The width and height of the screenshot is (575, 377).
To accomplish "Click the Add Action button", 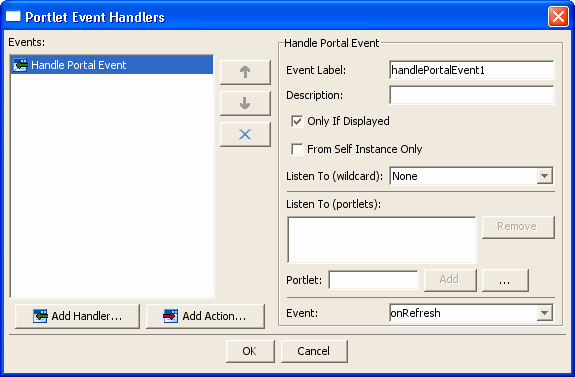I will point(205,316).
